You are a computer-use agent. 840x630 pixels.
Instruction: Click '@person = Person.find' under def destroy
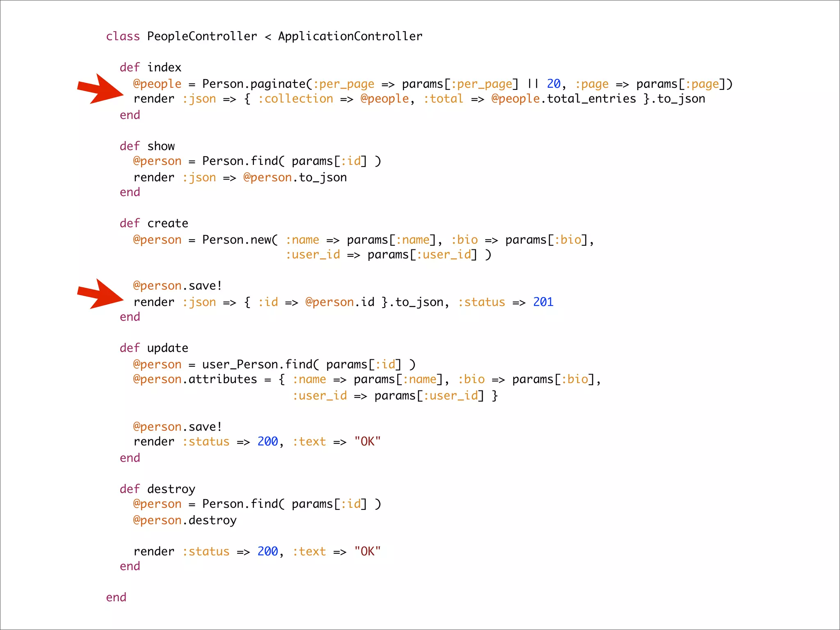[x=257, y=504]
